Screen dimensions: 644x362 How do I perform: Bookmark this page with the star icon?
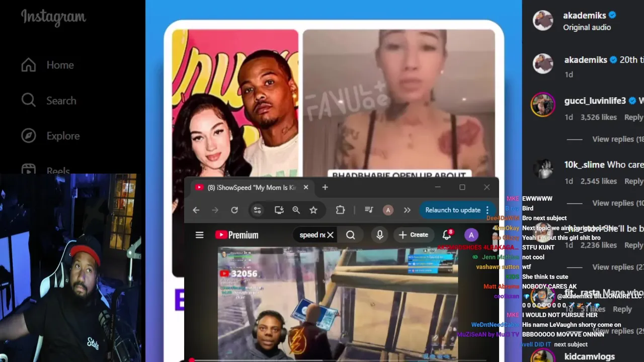(313, 210)
